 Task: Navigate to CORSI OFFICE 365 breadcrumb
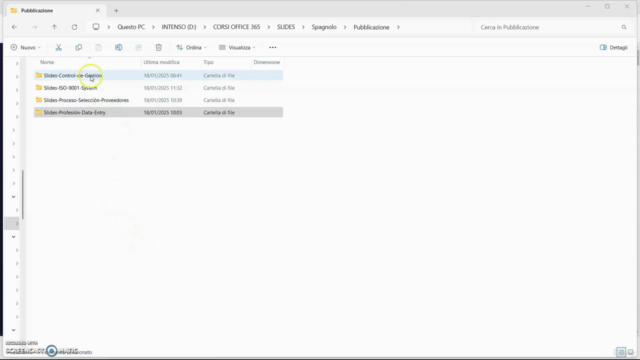click(x=236, y=27)
